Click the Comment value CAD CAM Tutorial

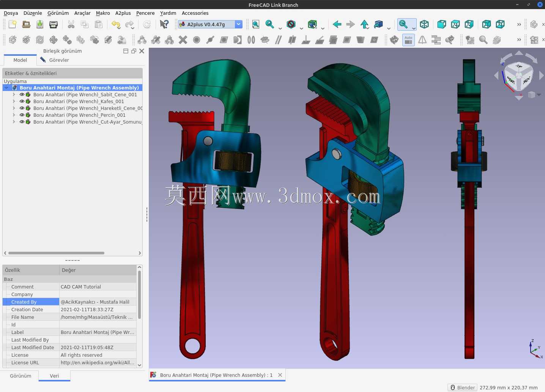(98, 287)
